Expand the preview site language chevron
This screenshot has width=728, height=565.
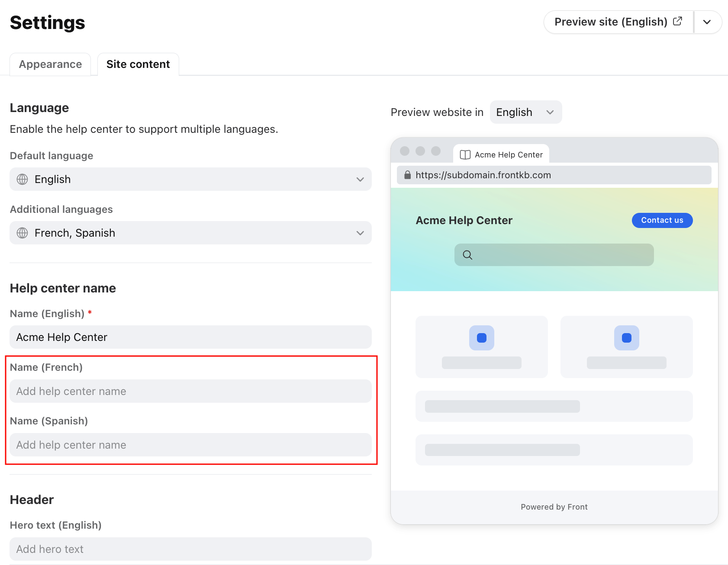tap(707, 22)
